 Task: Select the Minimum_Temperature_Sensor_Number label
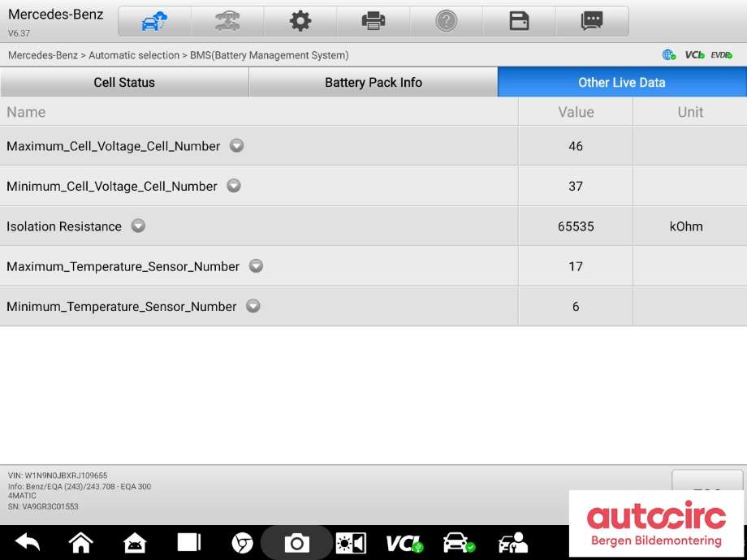coord(122,307)
